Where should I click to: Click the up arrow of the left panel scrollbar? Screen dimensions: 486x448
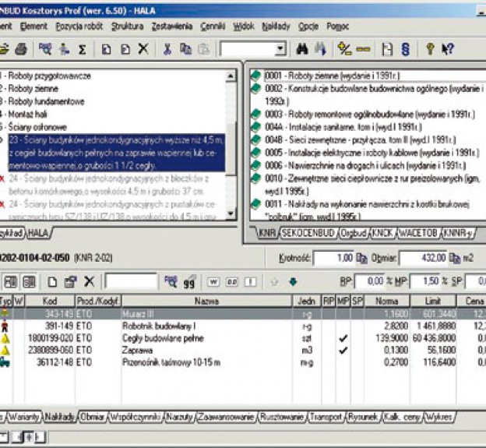pos(231,76)
